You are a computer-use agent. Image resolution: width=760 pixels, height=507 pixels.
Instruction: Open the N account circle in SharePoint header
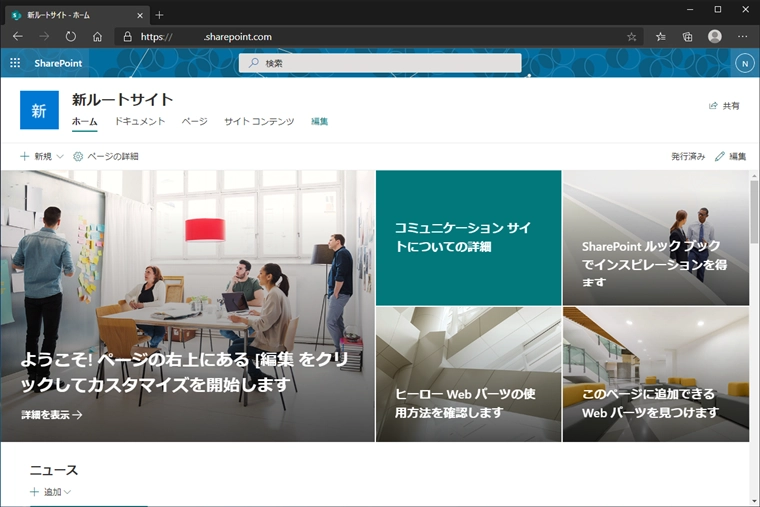pos(745,63)
